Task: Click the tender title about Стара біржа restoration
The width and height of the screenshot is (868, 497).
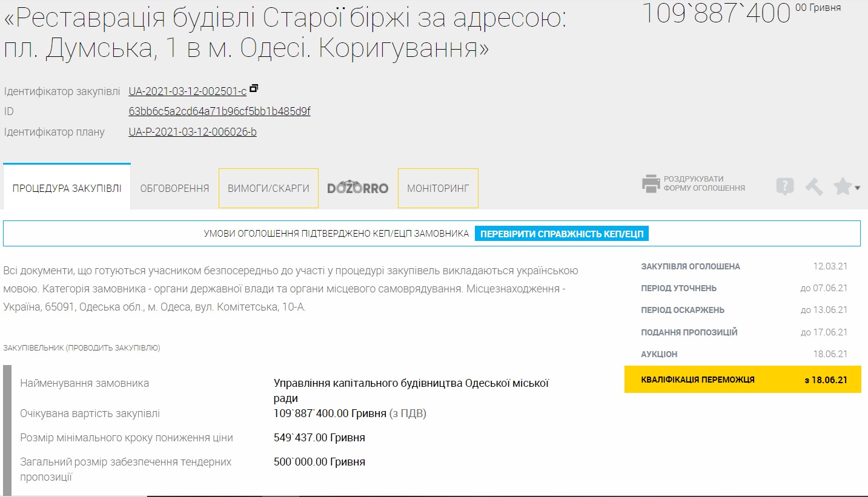Action: tap(285, 34)
